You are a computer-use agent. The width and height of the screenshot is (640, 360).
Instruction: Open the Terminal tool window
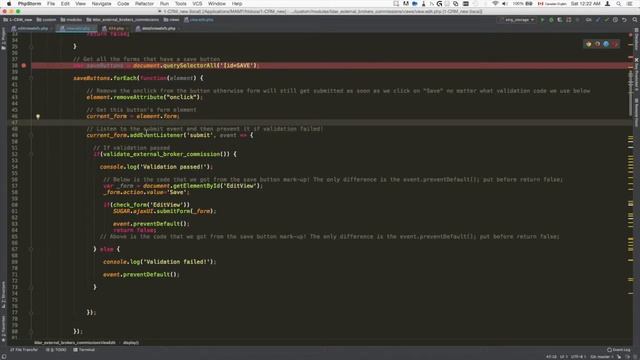click(84, 350)
